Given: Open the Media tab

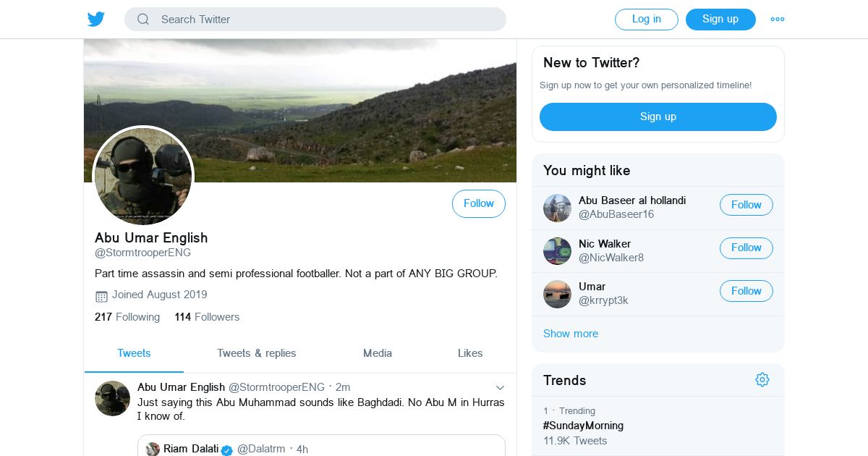Looking at the screenshot, I should pos(378,353).
